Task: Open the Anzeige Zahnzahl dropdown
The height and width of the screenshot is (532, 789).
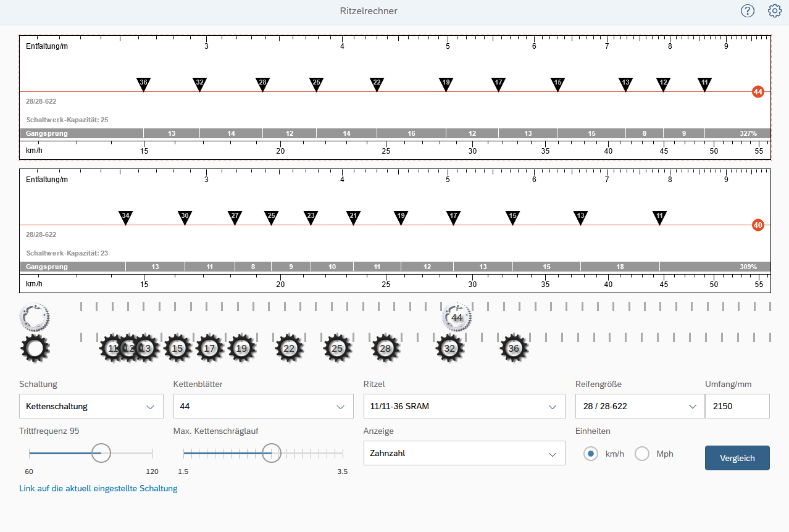Action: 464,453
